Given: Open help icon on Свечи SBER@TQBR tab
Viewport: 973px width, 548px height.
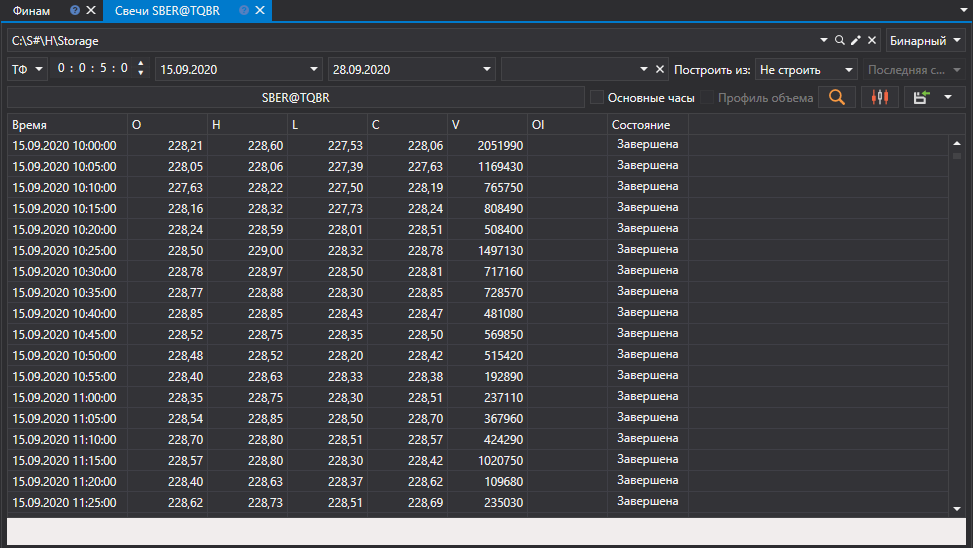Looking at the screenshot, I should [244, 11].
